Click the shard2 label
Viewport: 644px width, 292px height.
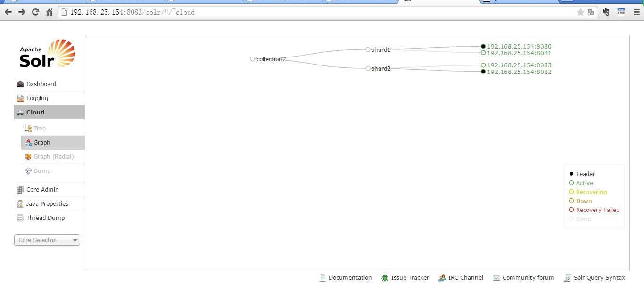pos(381,69)
